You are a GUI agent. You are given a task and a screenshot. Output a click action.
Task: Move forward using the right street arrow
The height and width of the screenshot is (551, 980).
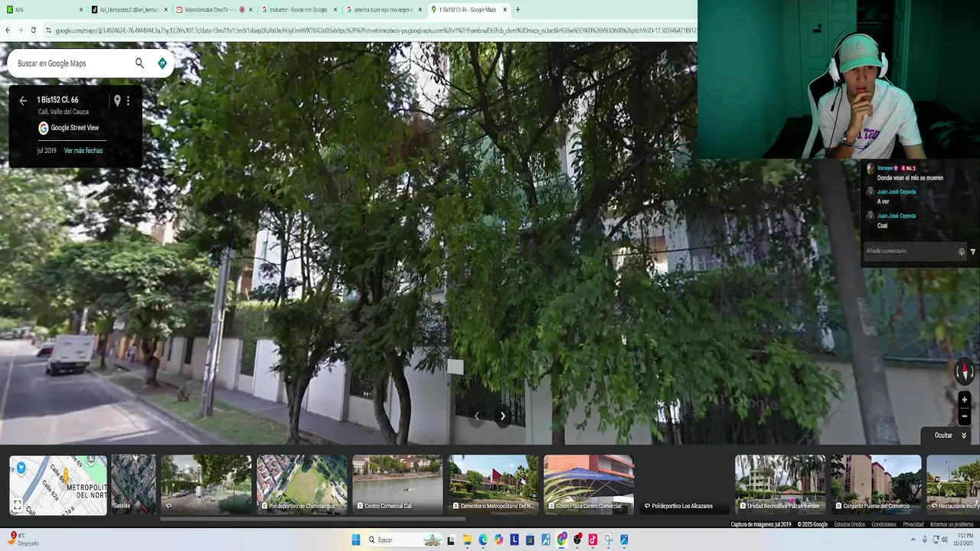502,416
